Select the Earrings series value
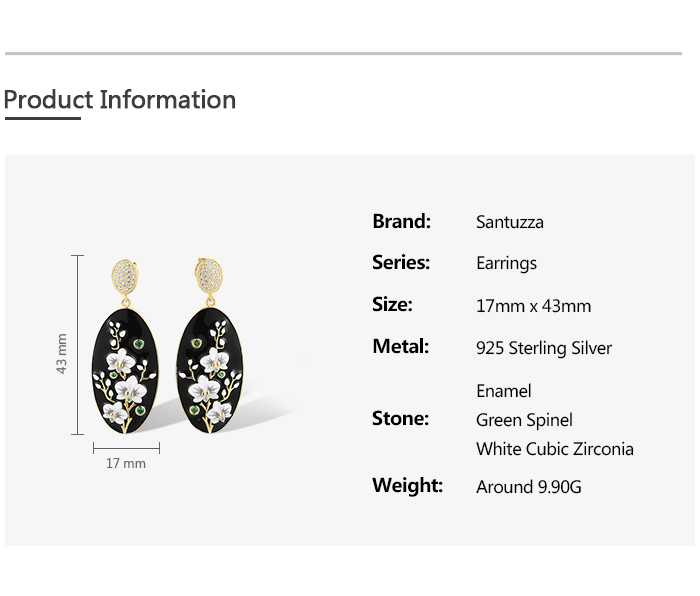Image resolution: width=700 pixels, height=596 pixels. 506,263
